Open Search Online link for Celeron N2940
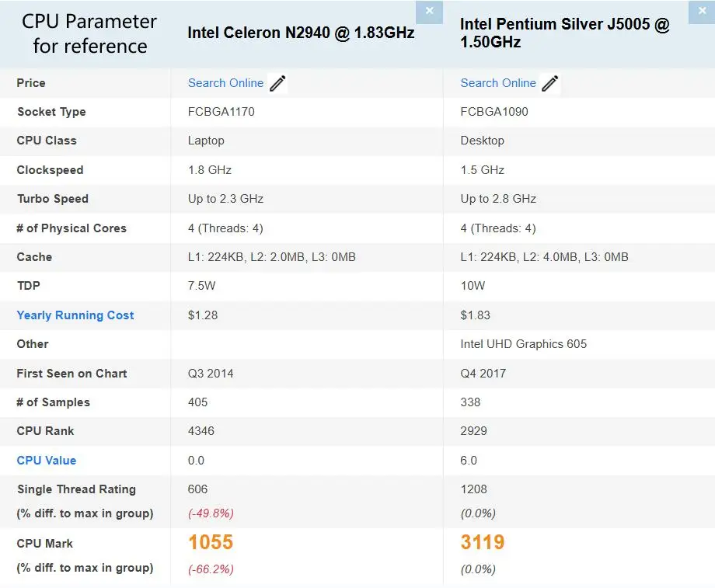Viewport: 715px width, 588px height. tap(225, 83)
